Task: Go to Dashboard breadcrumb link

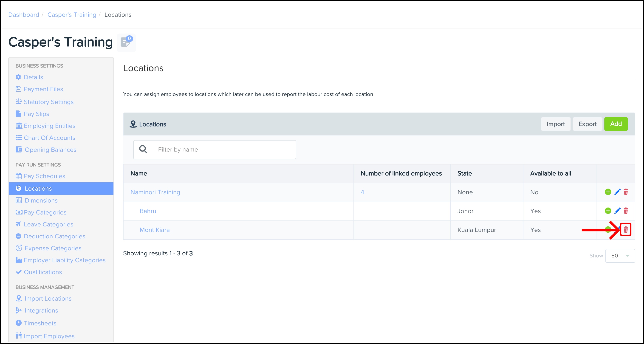Action: (x=24, y=15)
